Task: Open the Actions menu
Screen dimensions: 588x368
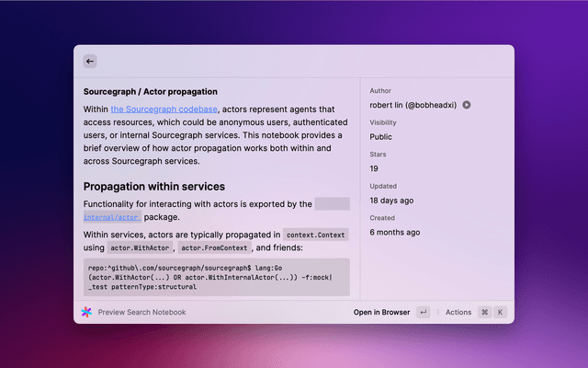Action: click(458, 312)
